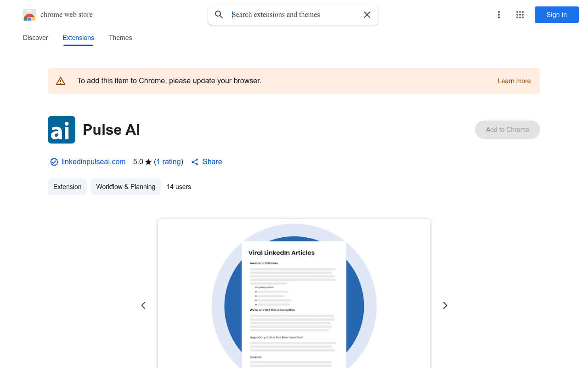Click the 5.0 rating value
This screenshot has height=368, width=588.
click(138, 162)
